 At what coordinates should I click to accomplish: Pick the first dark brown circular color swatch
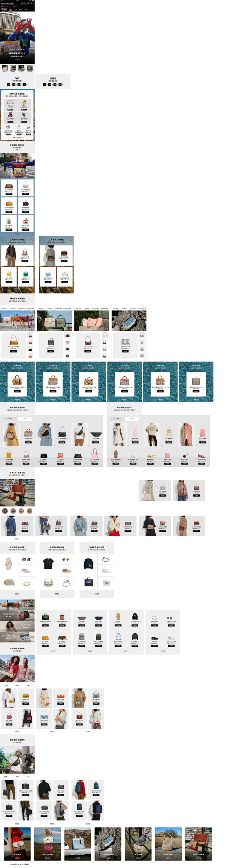point(5,511)
